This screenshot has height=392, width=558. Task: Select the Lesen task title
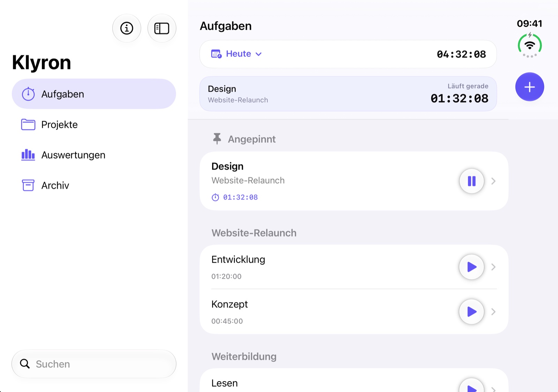coord(225,383)
